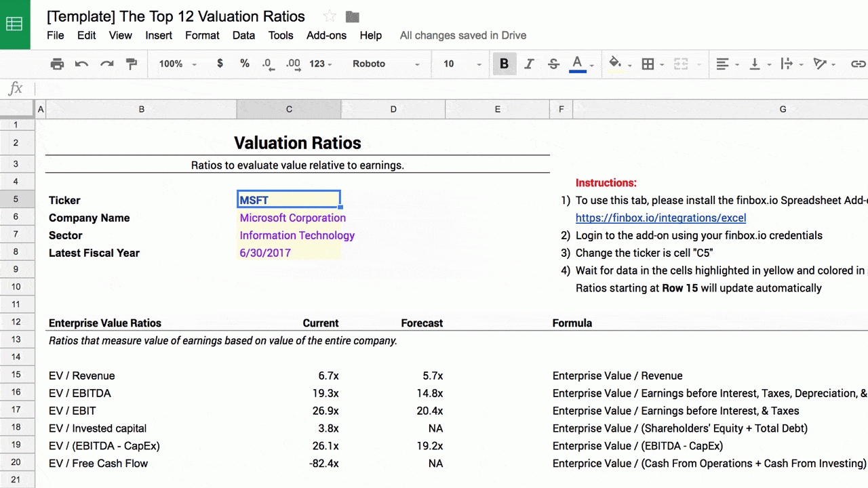Select the EV / EBITDA forecast 14.8x cell

coord(393,393)
